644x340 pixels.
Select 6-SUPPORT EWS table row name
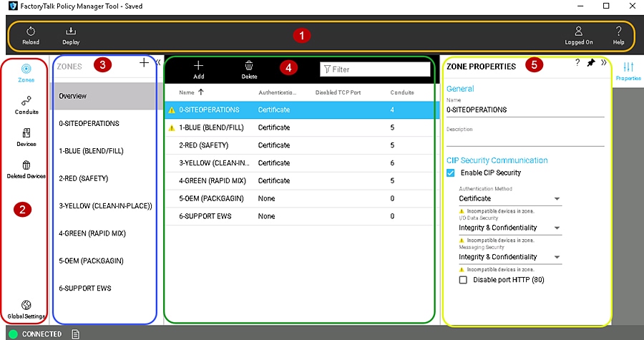[x=205, y=216]
